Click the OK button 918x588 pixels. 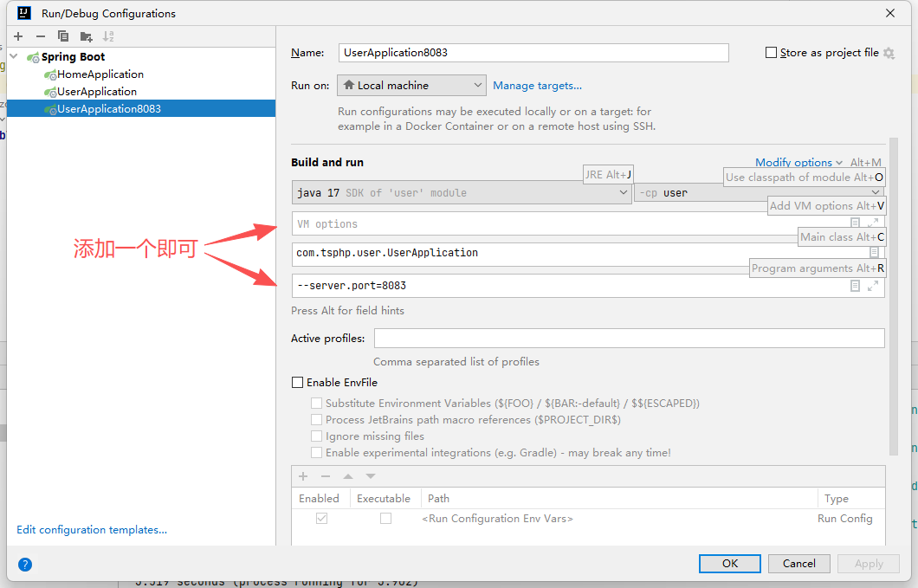729,563
